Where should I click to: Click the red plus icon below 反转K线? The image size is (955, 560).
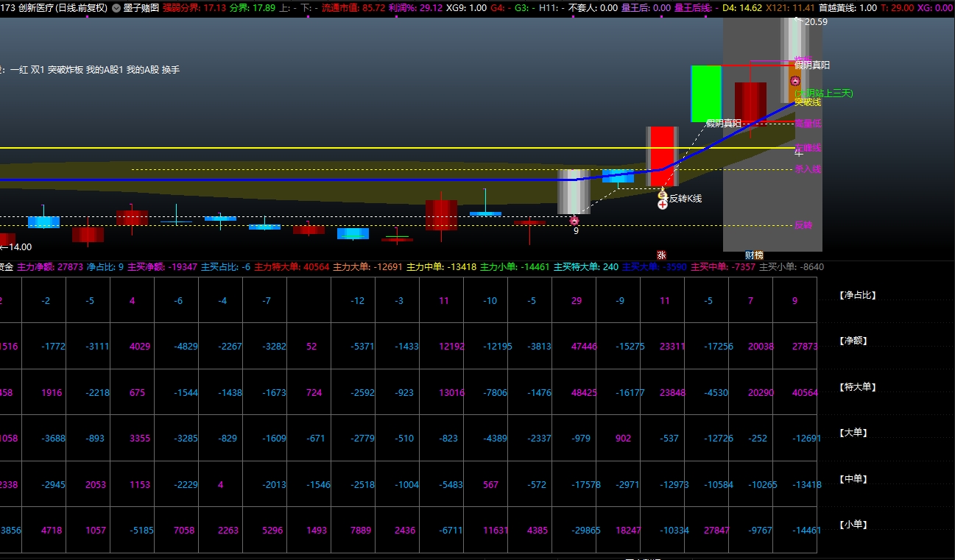[662, 204]
